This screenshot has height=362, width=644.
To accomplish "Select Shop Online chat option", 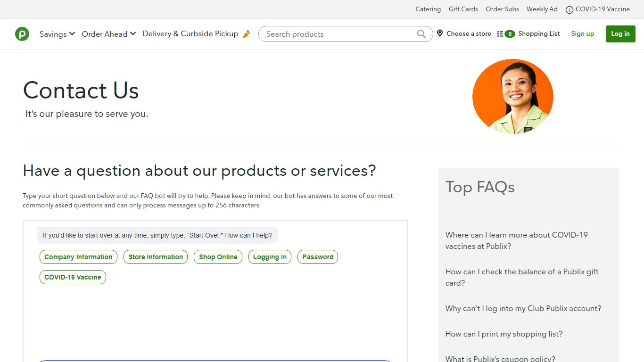I will click(x=218, y=257).
